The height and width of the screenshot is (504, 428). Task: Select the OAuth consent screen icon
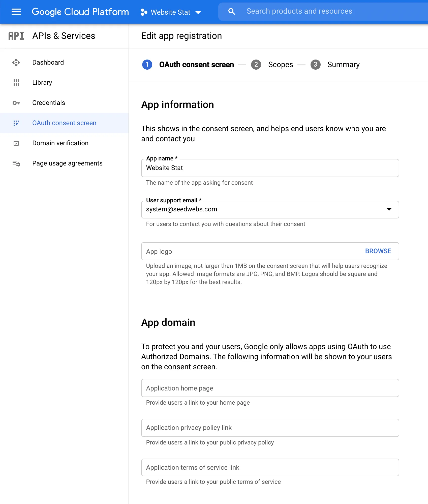[16, 123]
